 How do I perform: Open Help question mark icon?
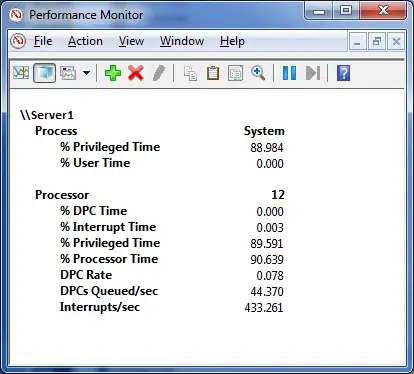[x=343, y=73]
